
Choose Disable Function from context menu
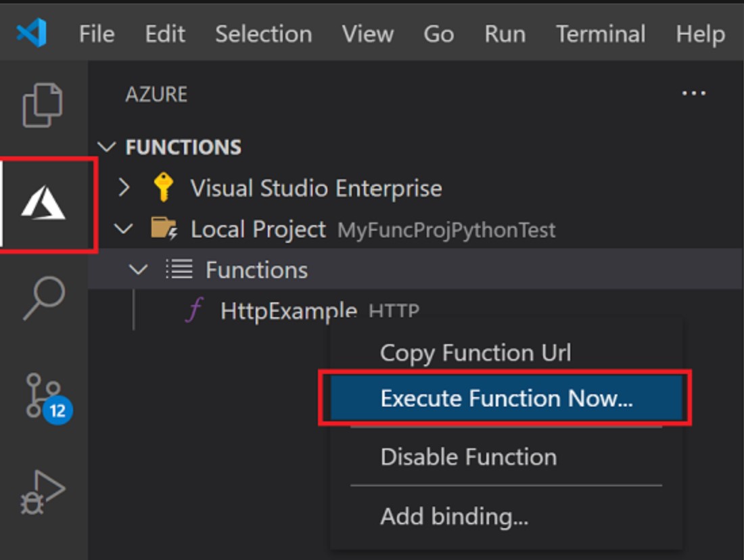click(506, 457)
